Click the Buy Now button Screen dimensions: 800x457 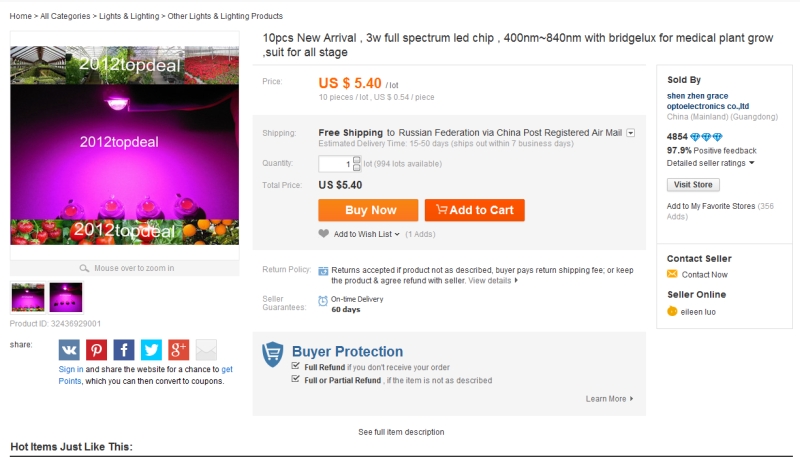point(368,210)
